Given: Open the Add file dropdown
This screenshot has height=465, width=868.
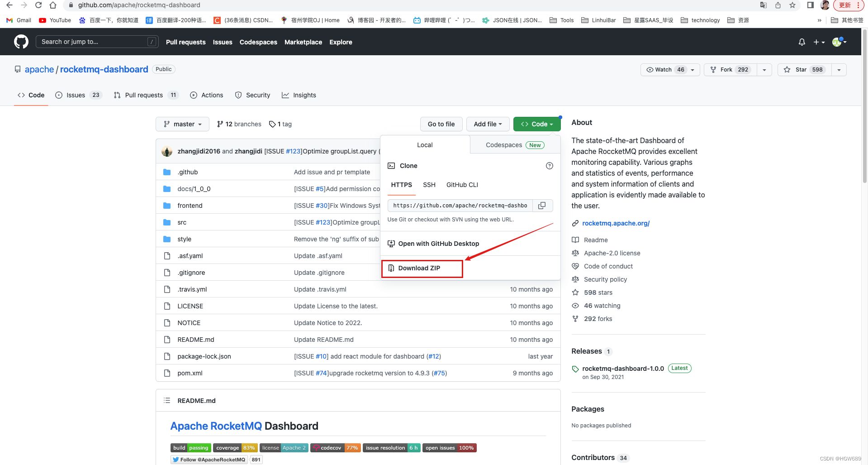Looking at the screenshot, I should coord(488,124).
